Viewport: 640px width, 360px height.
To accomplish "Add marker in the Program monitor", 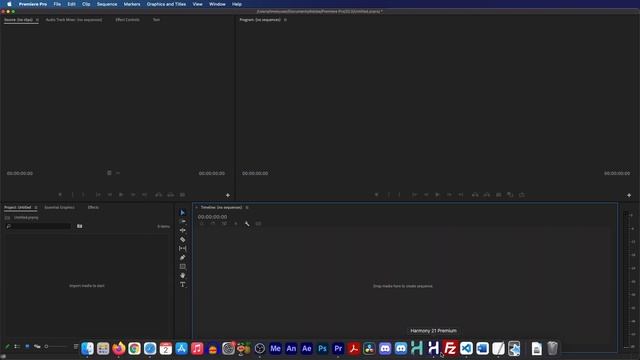I will (376, 195).
